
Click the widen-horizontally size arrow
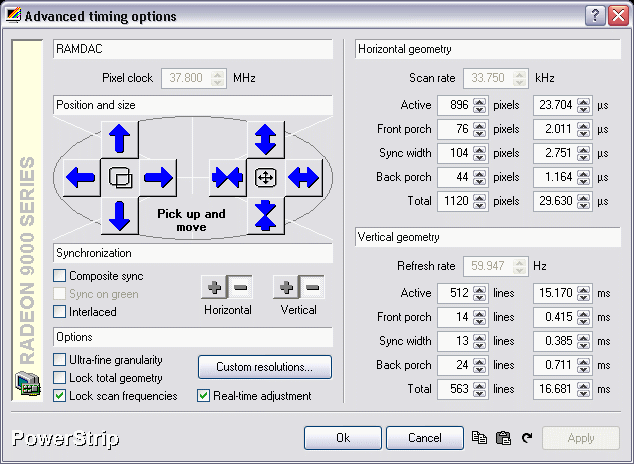point(303,178)
